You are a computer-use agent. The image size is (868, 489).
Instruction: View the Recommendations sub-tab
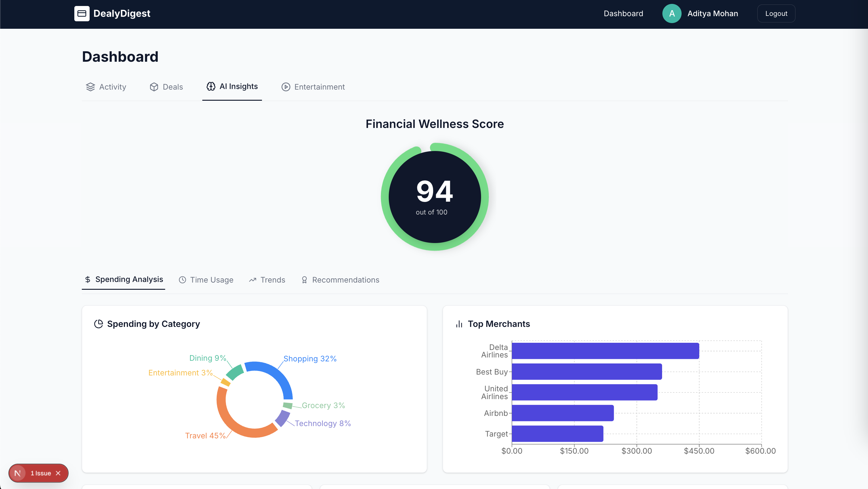pyautogui.click(x=340, y=280)
